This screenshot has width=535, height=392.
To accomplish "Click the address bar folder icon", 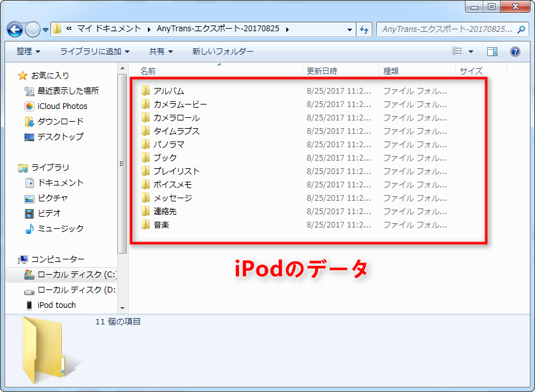I will coord(57,29).
